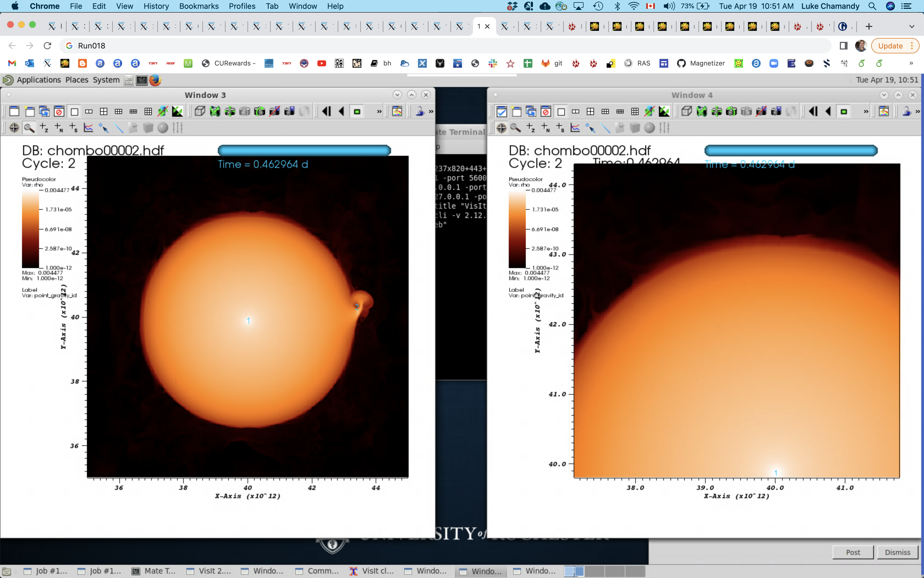
Task: Open Chrome Profiles menu
Action: coord(242,6)
